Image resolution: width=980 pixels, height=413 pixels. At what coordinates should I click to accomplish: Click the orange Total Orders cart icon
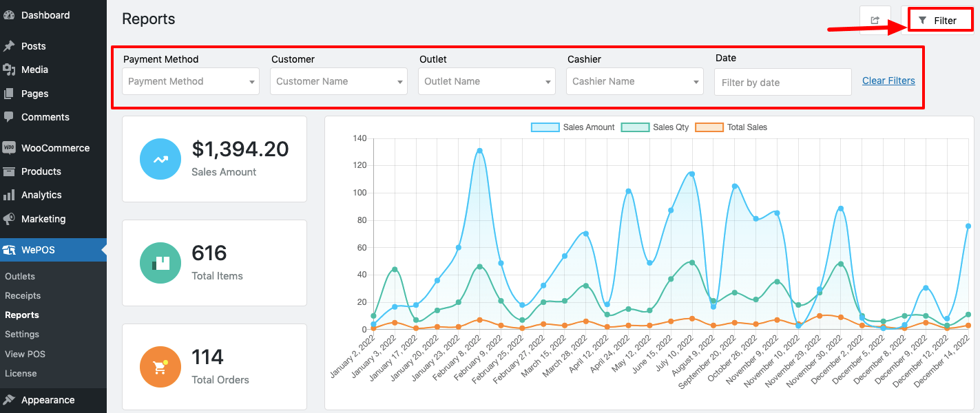coord(160,367)
